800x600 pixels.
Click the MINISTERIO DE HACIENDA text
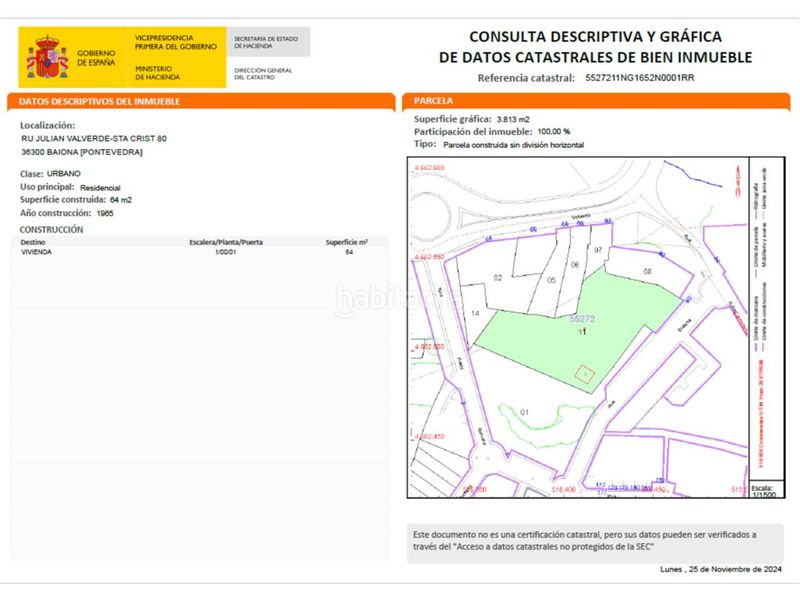(x=157, y=72)
